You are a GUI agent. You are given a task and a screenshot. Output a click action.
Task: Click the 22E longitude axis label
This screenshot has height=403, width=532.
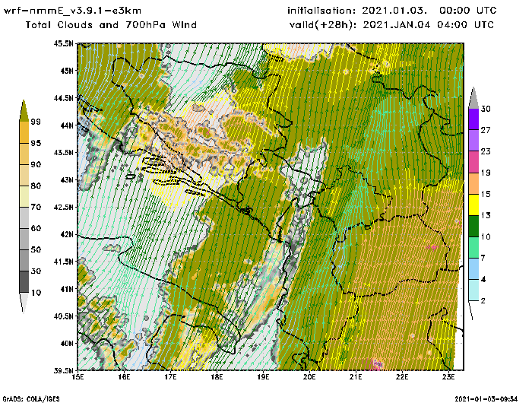coord(402,377)
